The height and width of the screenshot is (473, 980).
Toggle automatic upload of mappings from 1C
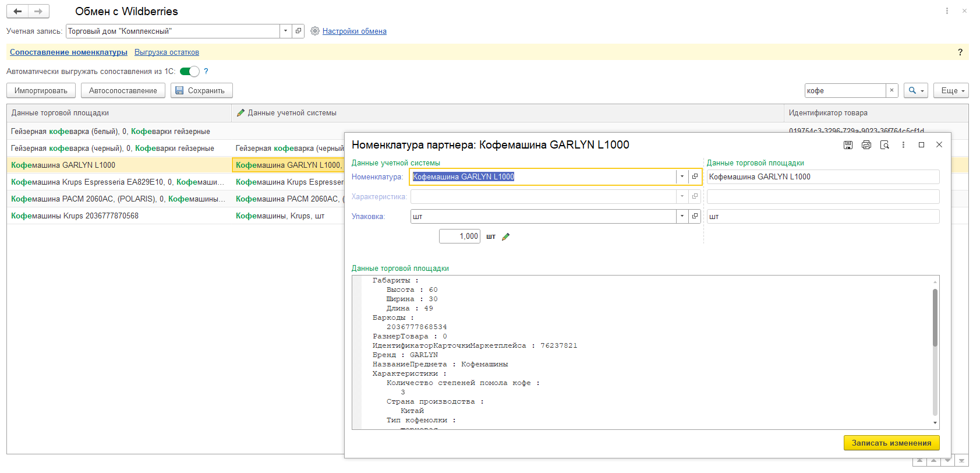click(189, 71)
